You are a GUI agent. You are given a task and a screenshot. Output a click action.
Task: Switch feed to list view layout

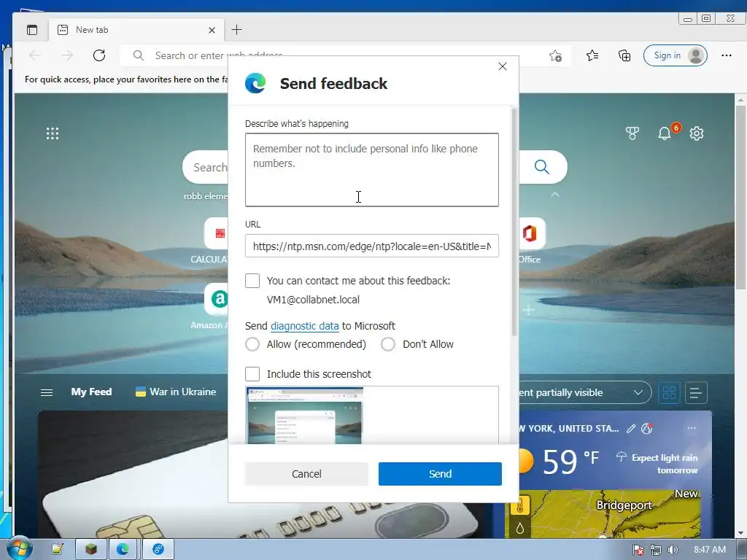pyautogui.click(x=695, y=393)
